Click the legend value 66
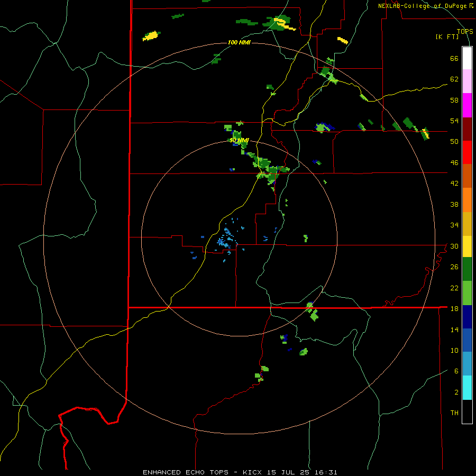476x476 pixels. pos(454,58)
